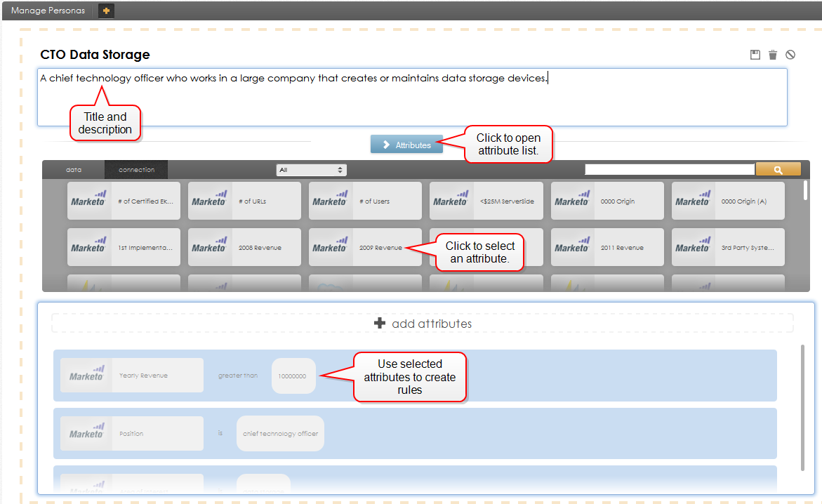Select the '2009 Revenue' attribute tile
The height and width of the screenshot is (504, 822).
click(x=365, y=248)
